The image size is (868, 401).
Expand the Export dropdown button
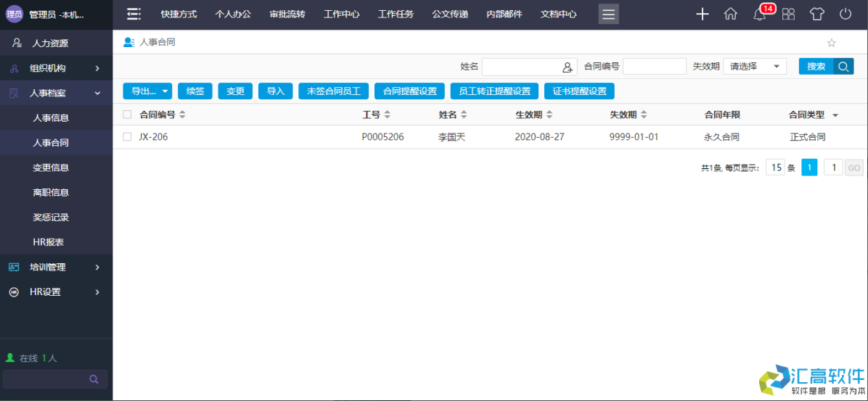[x=147, y=91]
